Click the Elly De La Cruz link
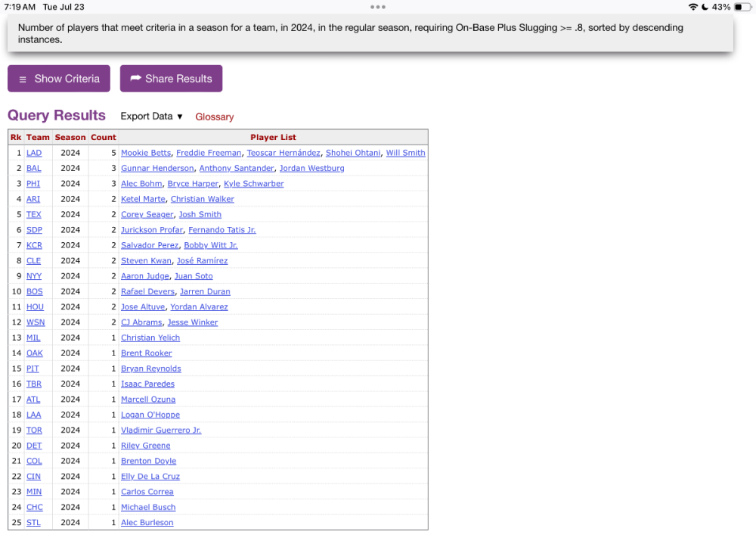756x541 pixels. 150,476
